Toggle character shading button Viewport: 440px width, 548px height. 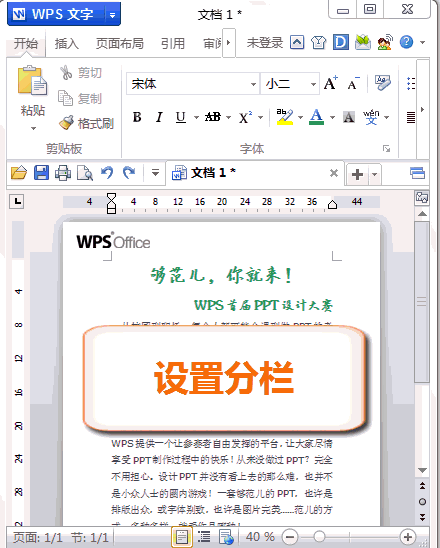pyautogui.click(x=349, y=117)
